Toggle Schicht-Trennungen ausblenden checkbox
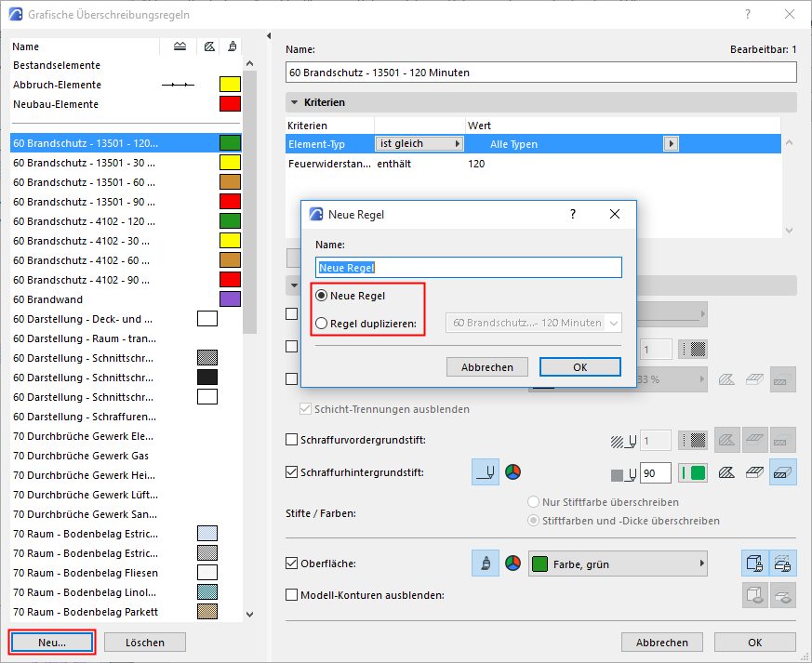This screenshot has width=812, height=663. point(305,409)
